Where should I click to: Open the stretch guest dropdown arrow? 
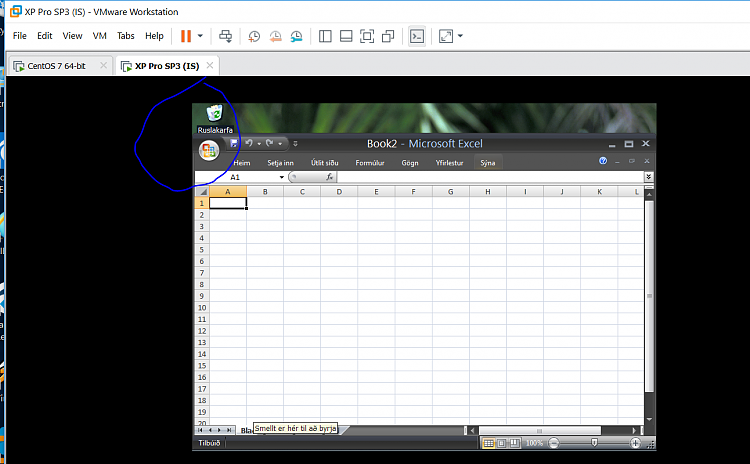point(460,36)
